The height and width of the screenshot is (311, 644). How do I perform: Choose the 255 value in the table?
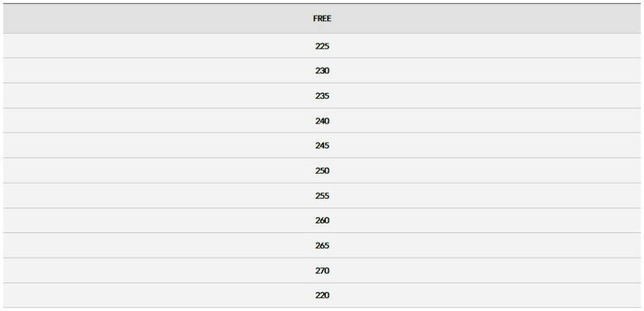coord(322,196)
